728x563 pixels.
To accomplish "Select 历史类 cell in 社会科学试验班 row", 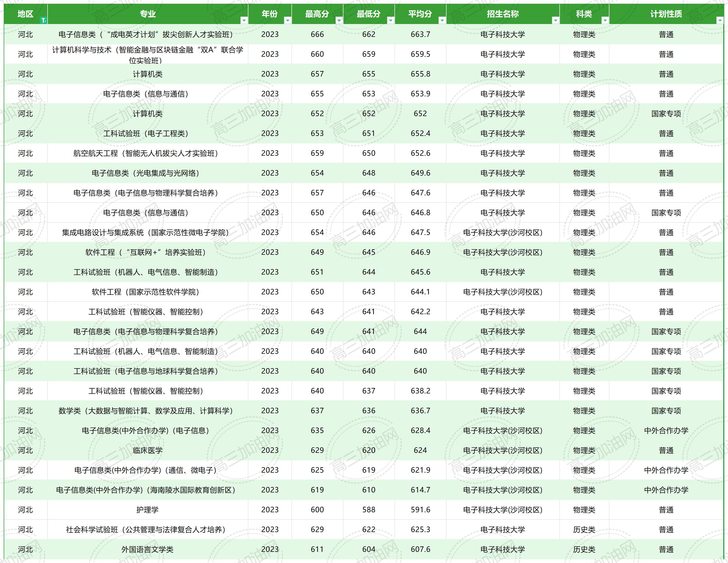I will click(584, 530).
